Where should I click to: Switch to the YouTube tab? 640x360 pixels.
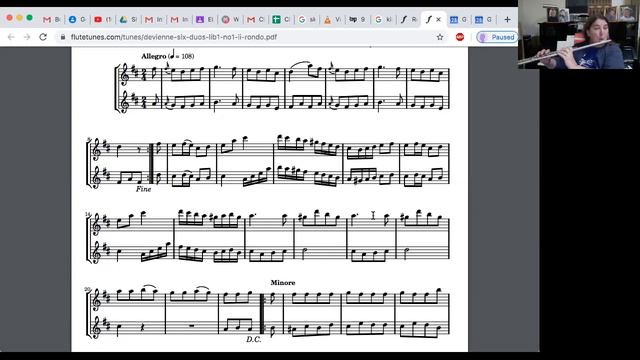pos(103,19)
